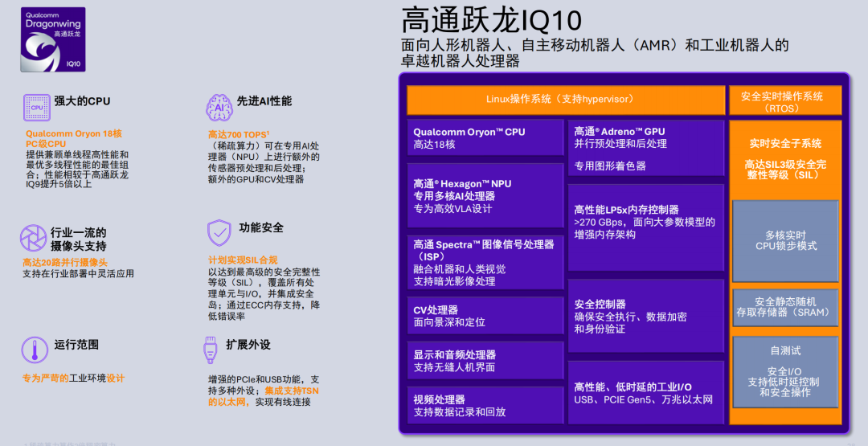
Task: Click the 运行范围 heading
Action: click(x=76, y=345)
